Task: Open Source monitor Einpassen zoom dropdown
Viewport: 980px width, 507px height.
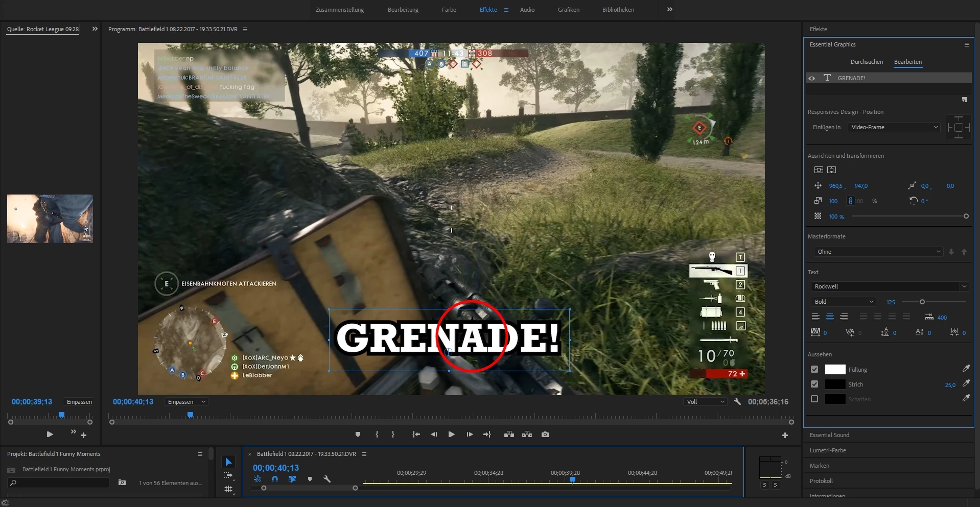Action: (x=79, y=402)
